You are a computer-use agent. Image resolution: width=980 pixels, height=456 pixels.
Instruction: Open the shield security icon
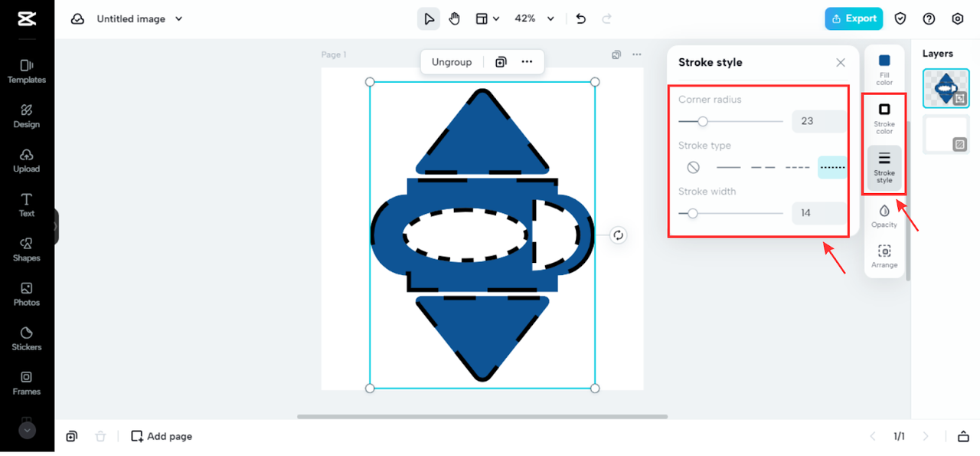point(901,19)
